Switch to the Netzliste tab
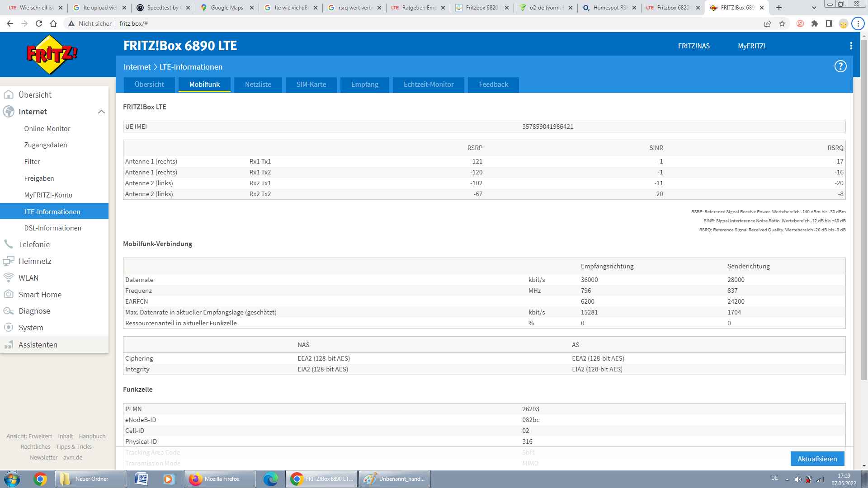 coord(258,84)
